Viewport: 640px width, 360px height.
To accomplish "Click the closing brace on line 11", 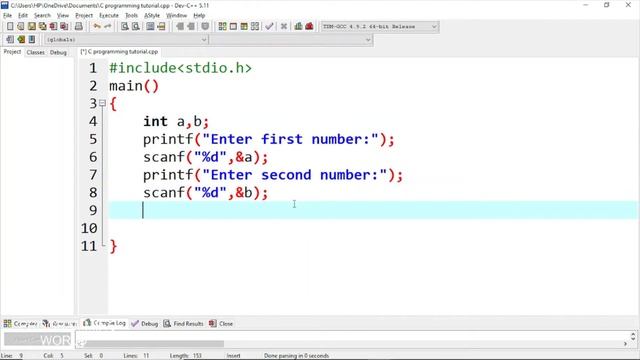I will click(x=113, y=246).
